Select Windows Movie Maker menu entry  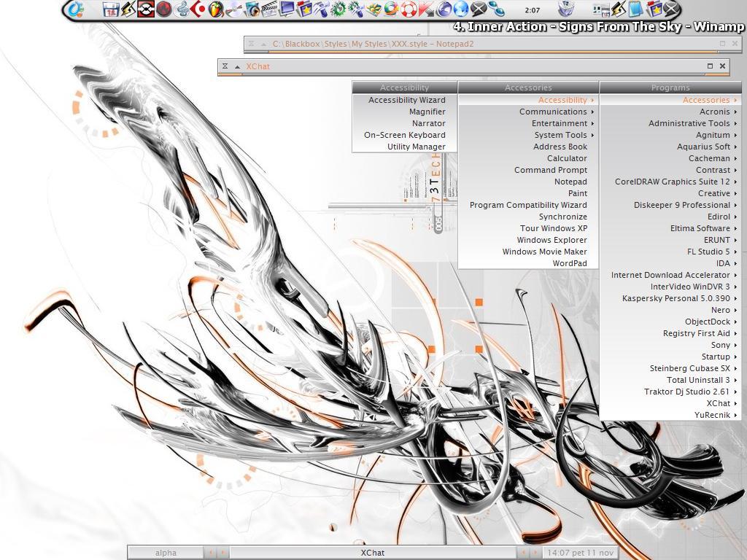click(528, 252)
